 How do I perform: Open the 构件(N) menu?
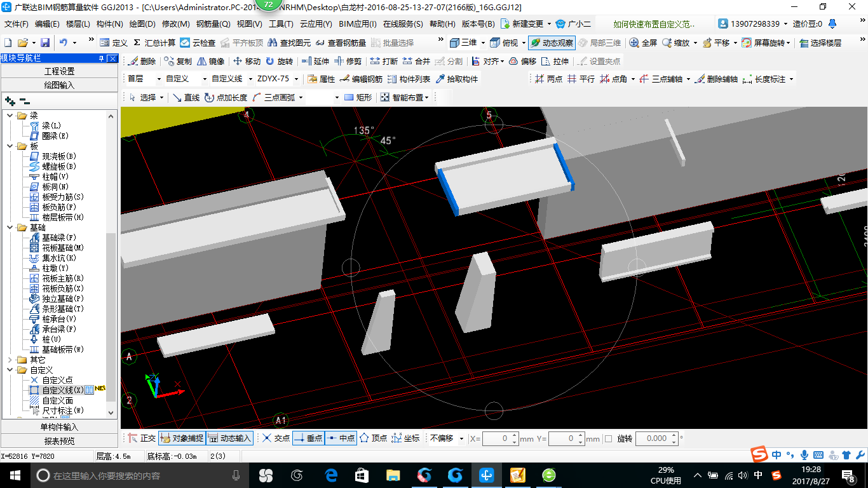pos(109,24)
